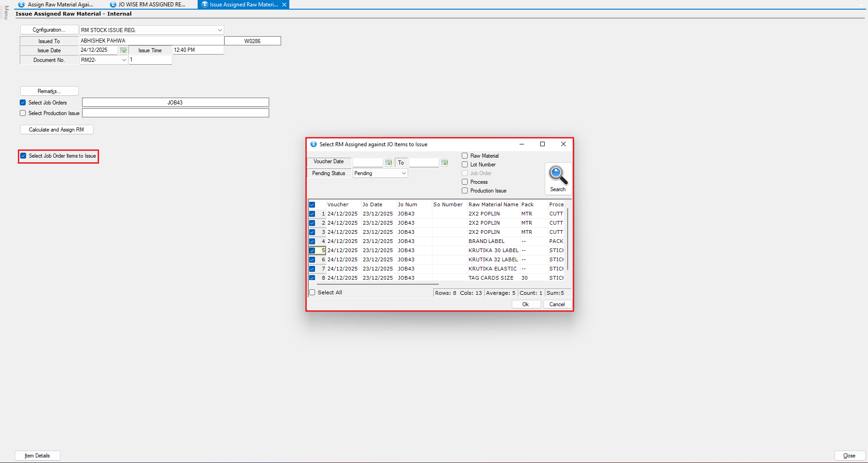This screenshot has height=463, width=868.
Task: Open the Issue Date calendar picker
Action: [123, 50]
